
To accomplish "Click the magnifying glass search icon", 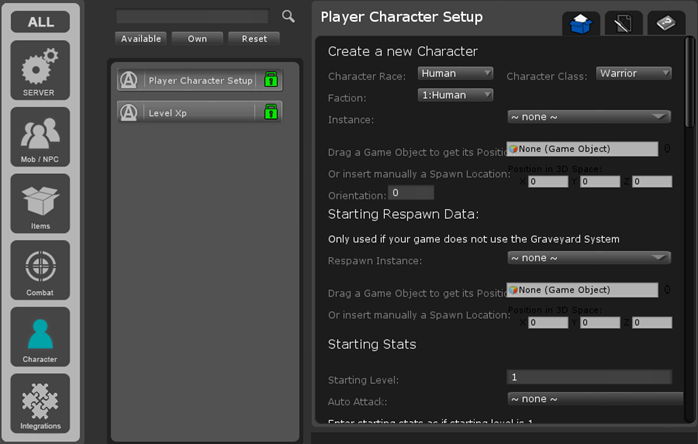I will [288, 16].
